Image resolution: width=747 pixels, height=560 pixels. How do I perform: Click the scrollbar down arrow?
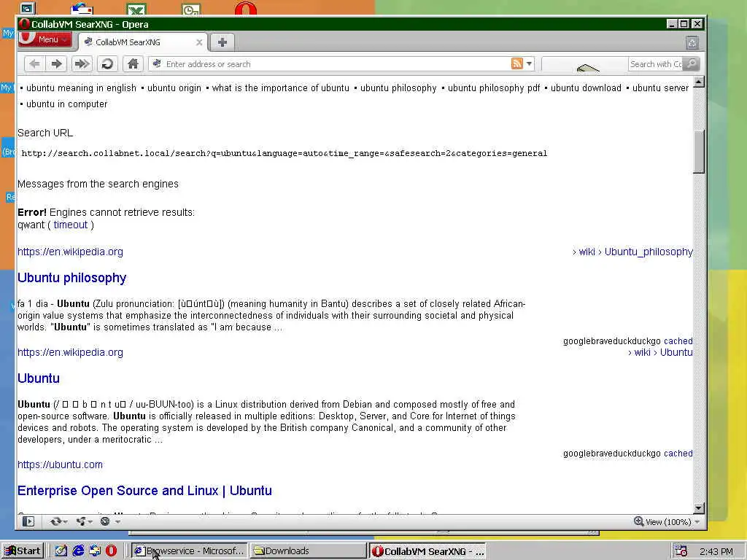[x=698, y=508]
